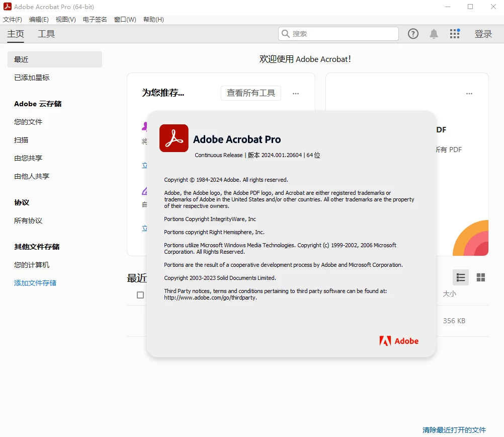Click in the 搜索 input field
Viewport: 504px width, 437px height.
pos(339,33)
